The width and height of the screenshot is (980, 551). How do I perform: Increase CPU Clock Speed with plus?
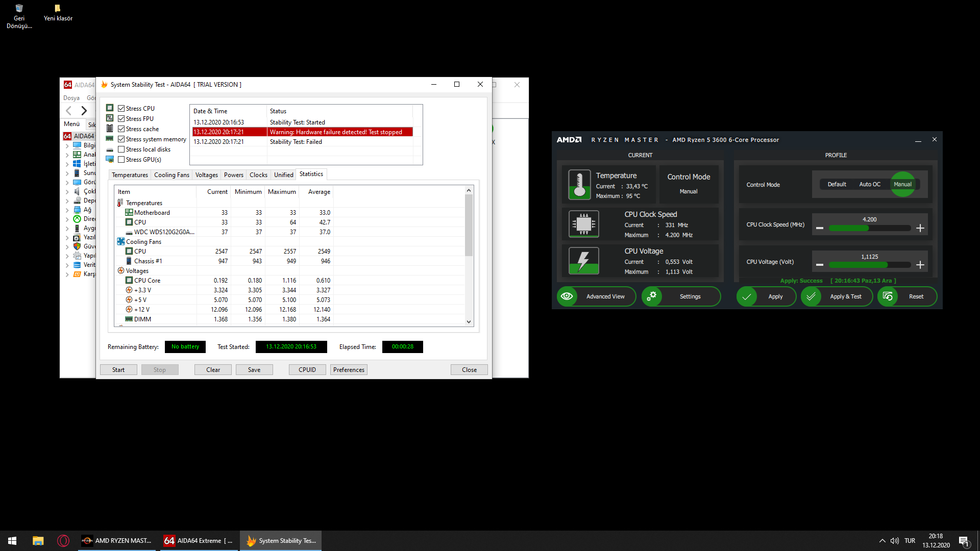click(920, 228)
